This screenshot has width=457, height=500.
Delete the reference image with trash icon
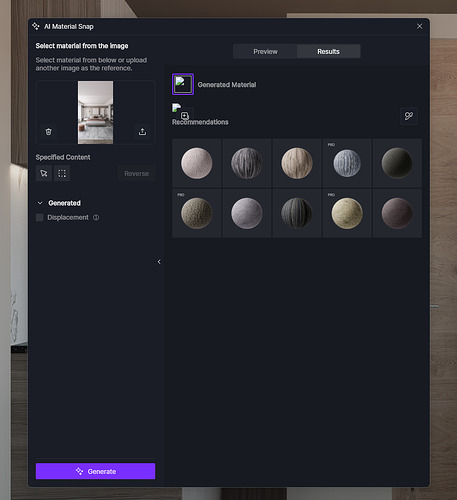(48, 132)
